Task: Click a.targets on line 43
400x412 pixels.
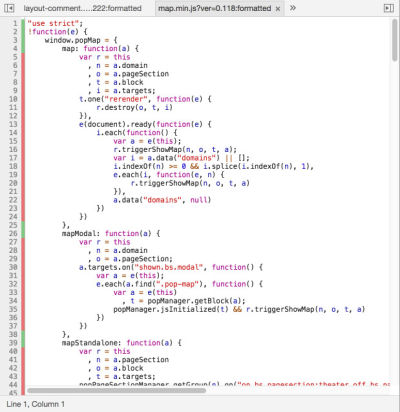Action: pyautogui.click(x=132, y=376)
